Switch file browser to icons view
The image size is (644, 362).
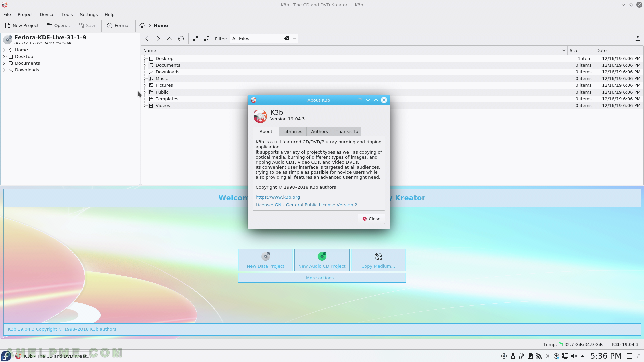195,39
